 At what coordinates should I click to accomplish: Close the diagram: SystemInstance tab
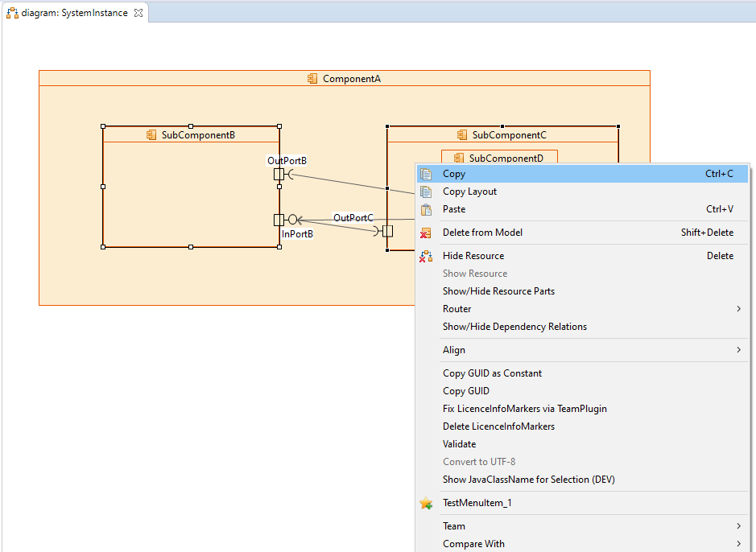[138, 13]
